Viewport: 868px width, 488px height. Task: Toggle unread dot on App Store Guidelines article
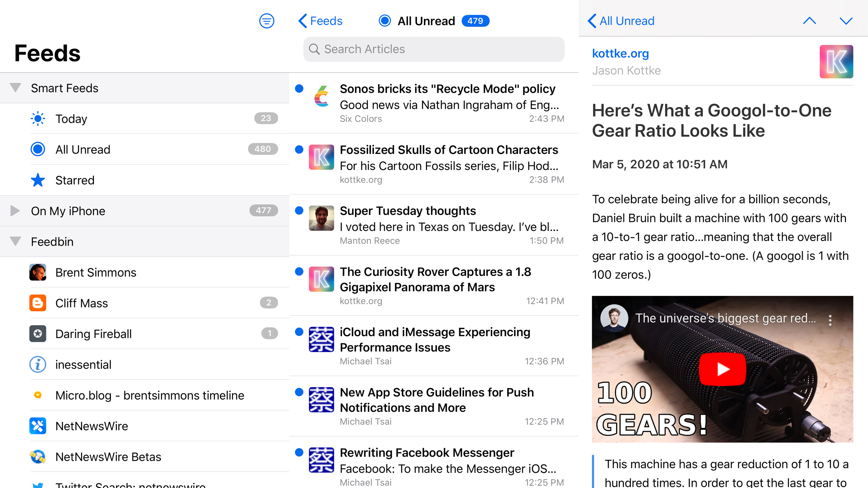pyautogui.click(x=299, y=392)
